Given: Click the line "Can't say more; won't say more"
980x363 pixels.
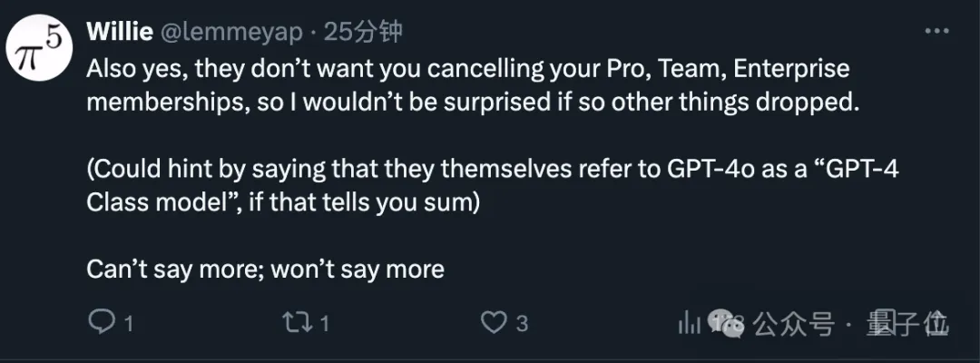Looking at the screenshot, I should [x=265, y=270].
